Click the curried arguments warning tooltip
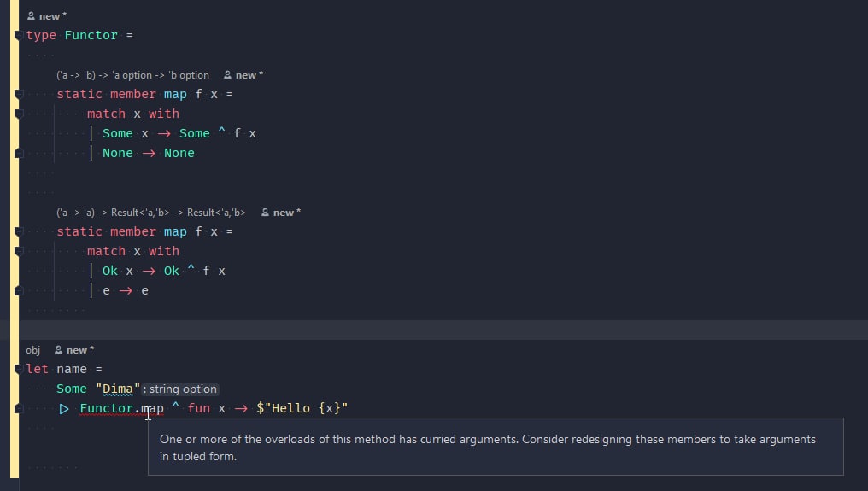 click(496, 447)
